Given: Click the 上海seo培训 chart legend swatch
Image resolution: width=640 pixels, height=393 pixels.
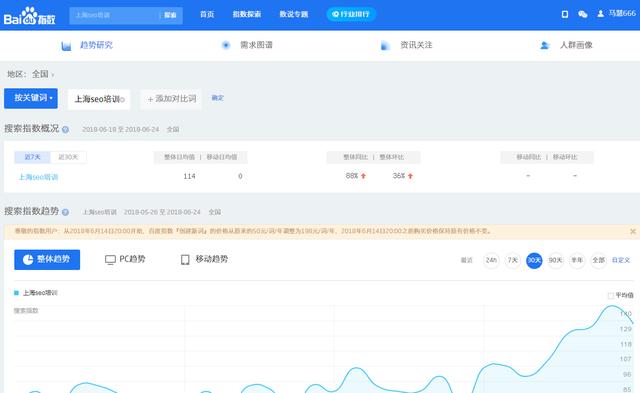Looking at the screenshot, I should click(x=16, y=293).
